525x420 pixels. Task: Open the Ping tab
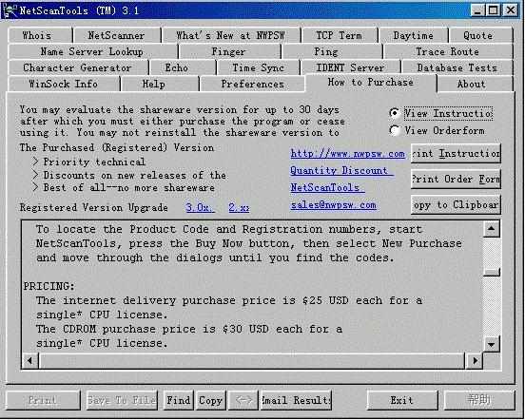click(x=332, y=51)
